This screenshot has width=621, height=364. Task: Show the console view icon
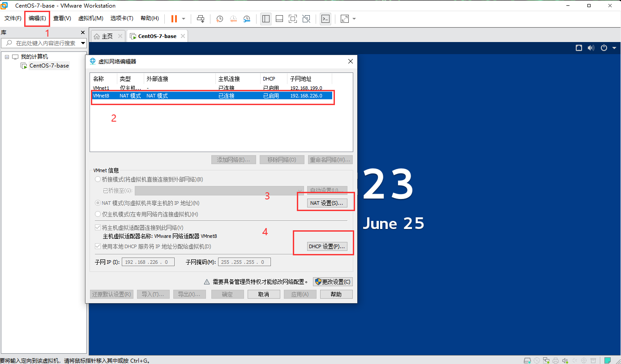pyautogui.click(x=325, y=19)
